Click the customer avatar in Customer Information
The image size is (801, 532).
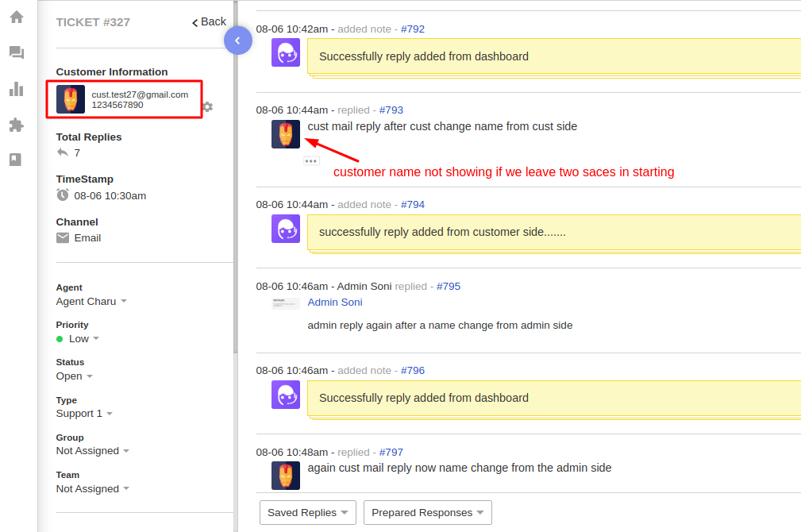71,99
